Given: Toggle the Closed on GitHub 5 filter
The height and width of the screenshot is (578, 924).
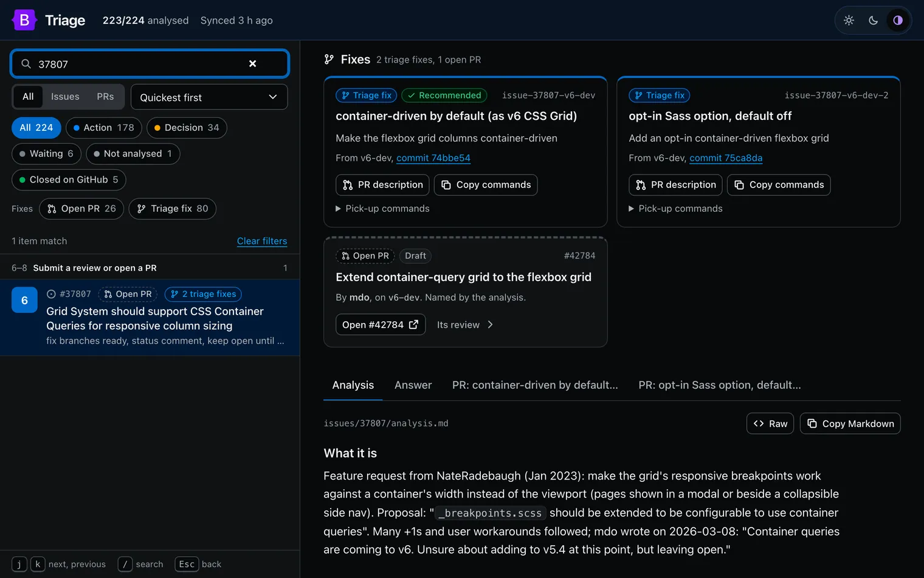Looking at the screenshot, I should point(69,180).
